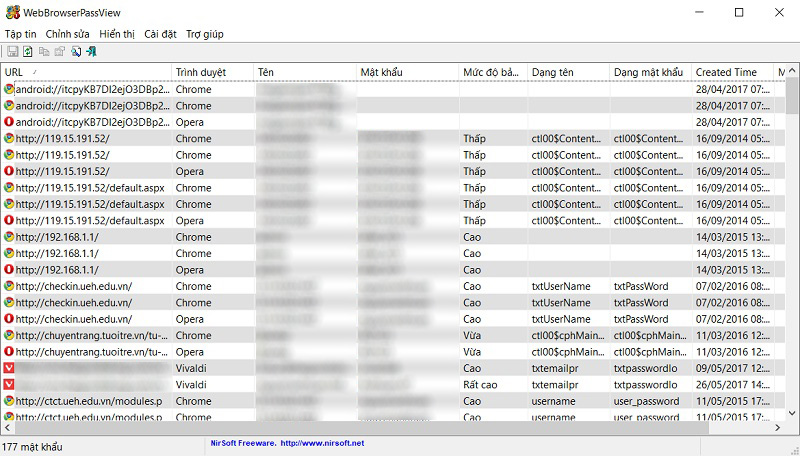Viewport: 800px width, 456px height.
Task: Click the vertical scrollbar up arrow
Action: pos(792,70)
